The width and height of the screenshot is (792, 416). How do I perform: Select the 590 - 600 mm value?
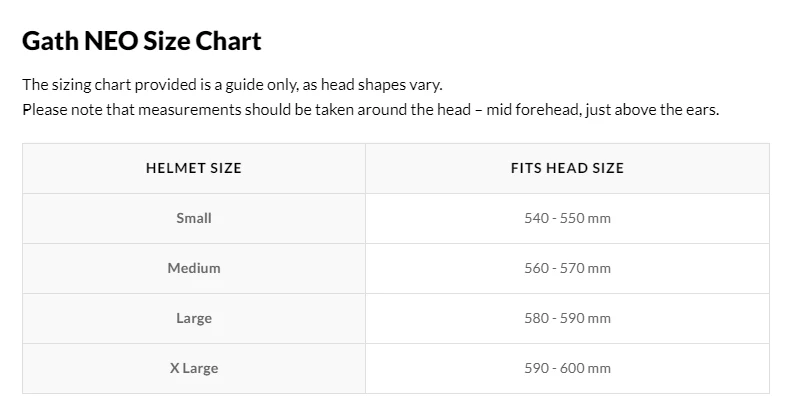[x=567, y=368]
